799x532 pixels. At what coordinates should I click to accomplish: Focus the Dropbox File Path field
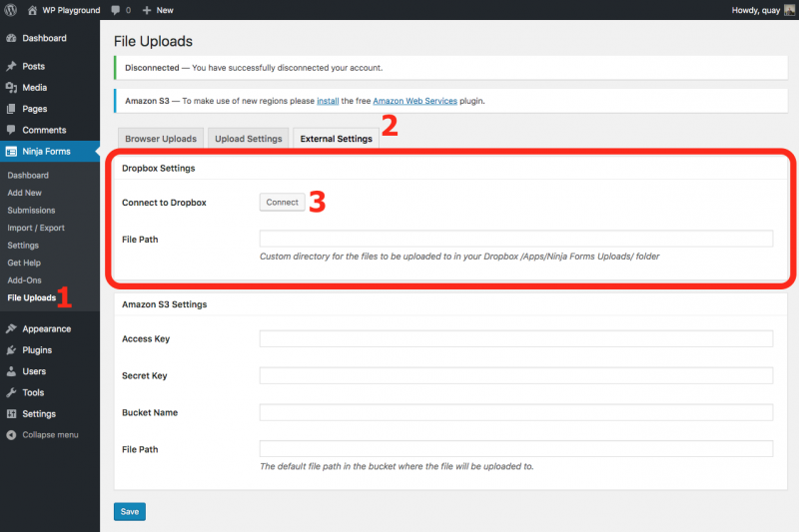[x=516, y=239]
